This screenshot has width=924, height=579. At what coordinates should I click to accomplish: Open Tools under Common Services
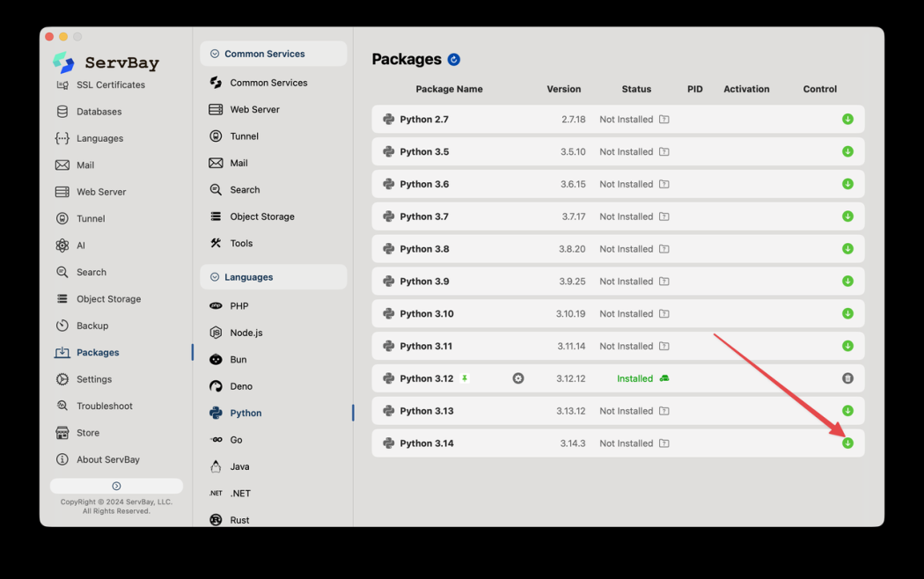tap(241, 244)
